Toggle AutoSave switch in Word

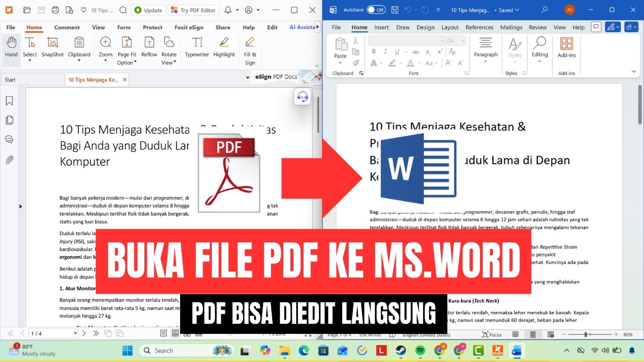tap(376, 10)
